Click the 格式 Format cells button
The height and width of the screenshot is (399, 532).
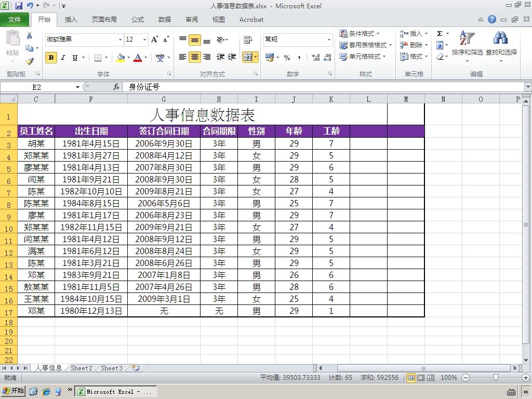pyautogui.click(x=414, y=57)
